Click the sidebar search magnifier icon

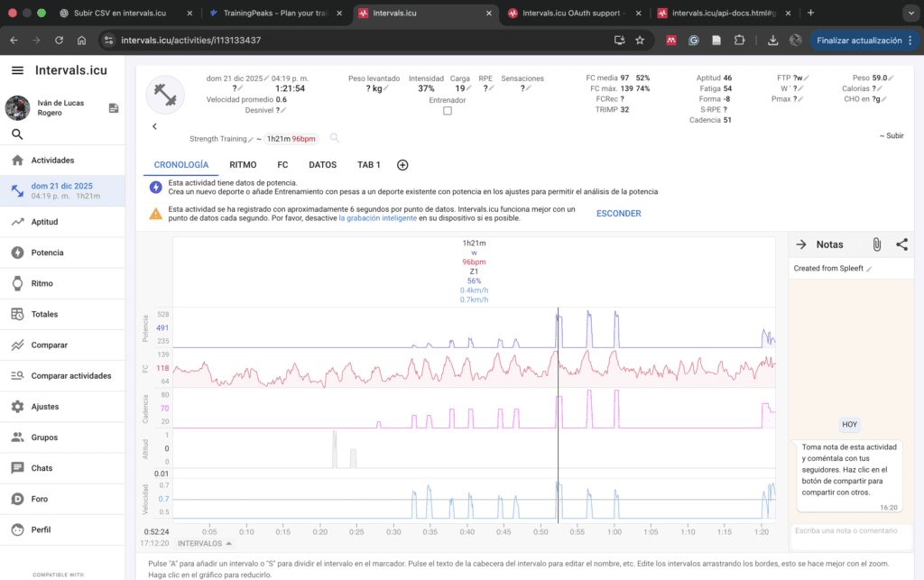pyautogui.click(x=17, y=134)
